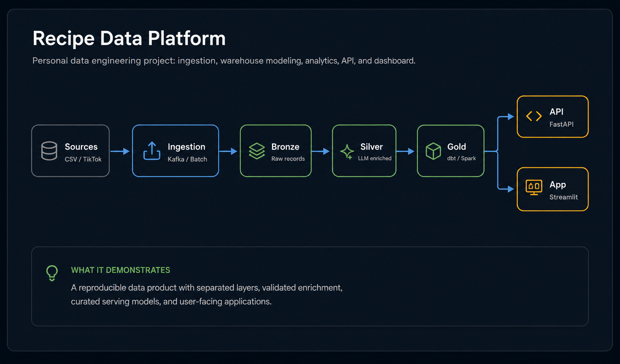
Task: Select the Silver label
Action: click(372, 147)
